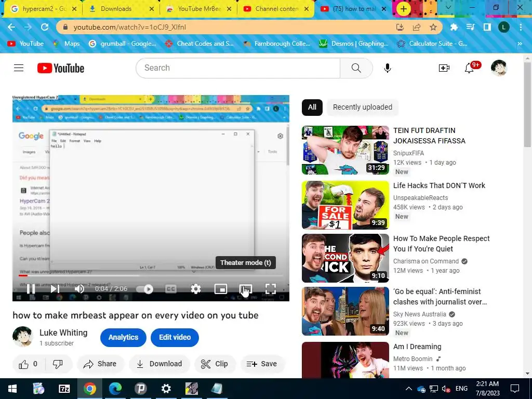Select the Recently uploaded chip
Image resolution: width=532 pixels, height=399 pixels.
click(x=362, y=107)
